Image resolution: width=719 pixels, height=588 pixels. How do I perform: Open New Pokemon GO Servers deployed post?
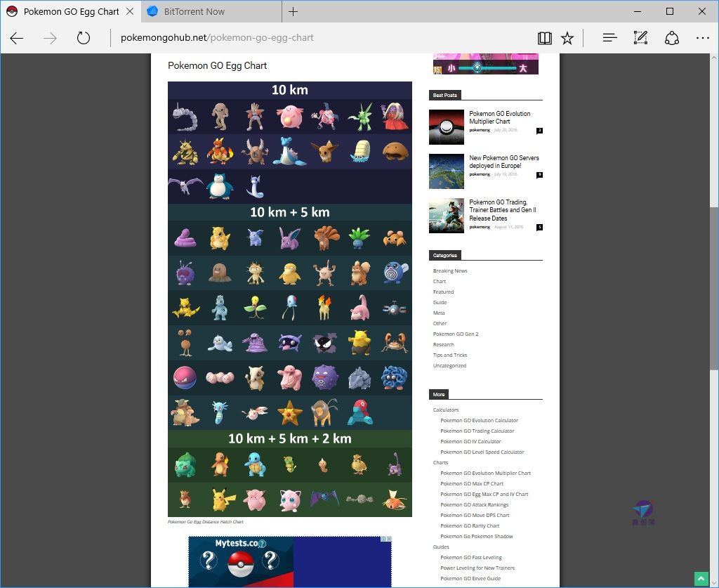[x=504, y=162]
